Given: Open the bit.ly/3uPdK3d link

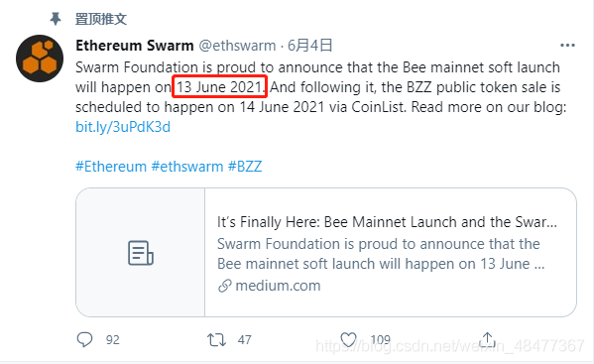Looking at the screenshot, I should tap(123, 127).
